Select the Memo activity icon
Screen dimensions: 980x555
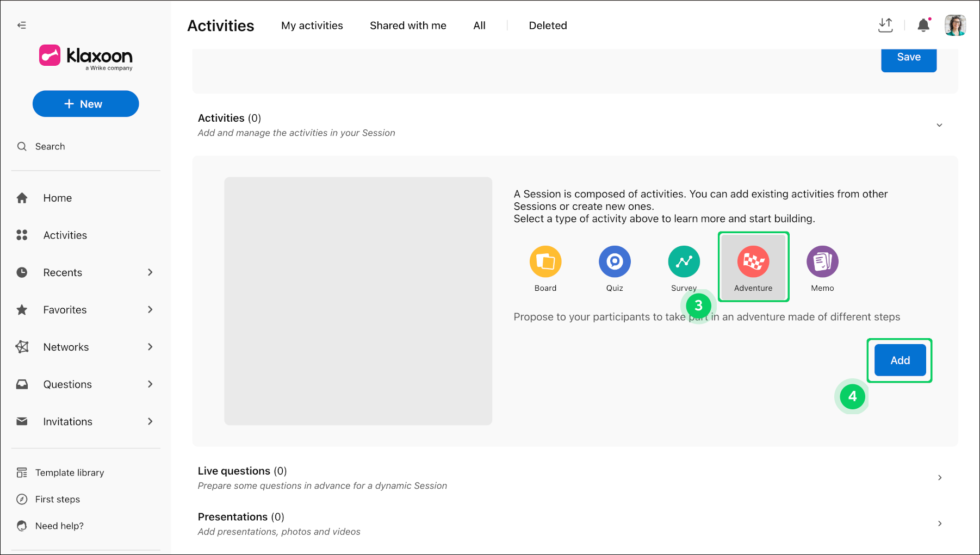click(x=822, y=261)
